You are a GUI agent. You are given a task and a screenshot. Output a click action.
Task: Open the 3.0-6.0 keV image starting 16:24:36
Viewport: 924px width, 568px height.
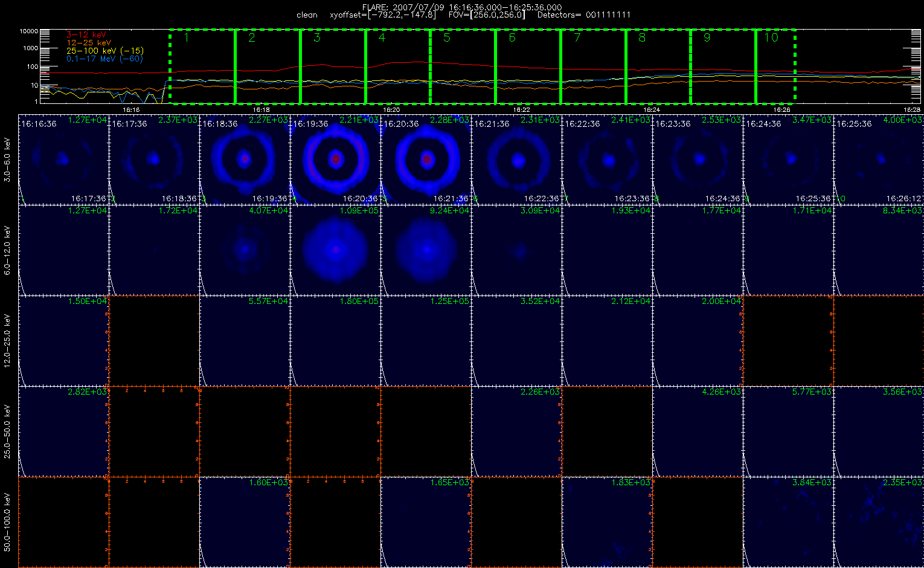pos(788,159)
